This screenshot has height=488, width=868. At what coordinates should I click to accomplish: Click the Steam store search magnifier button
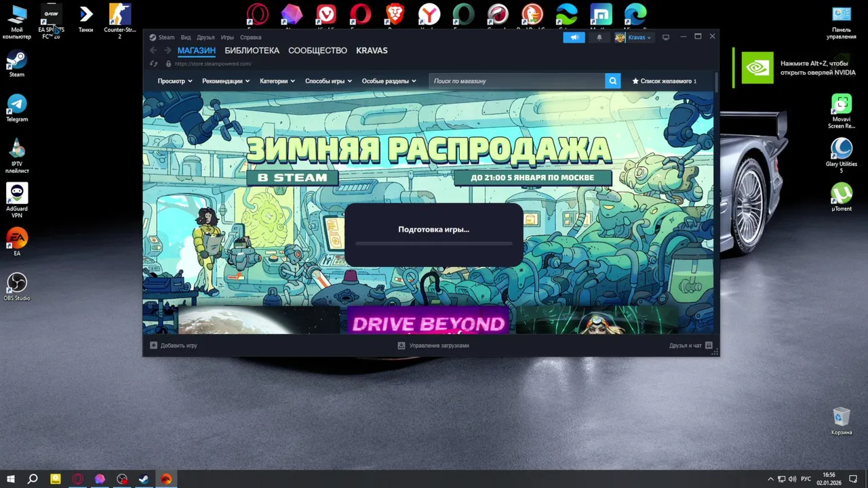tap(612, 81)
